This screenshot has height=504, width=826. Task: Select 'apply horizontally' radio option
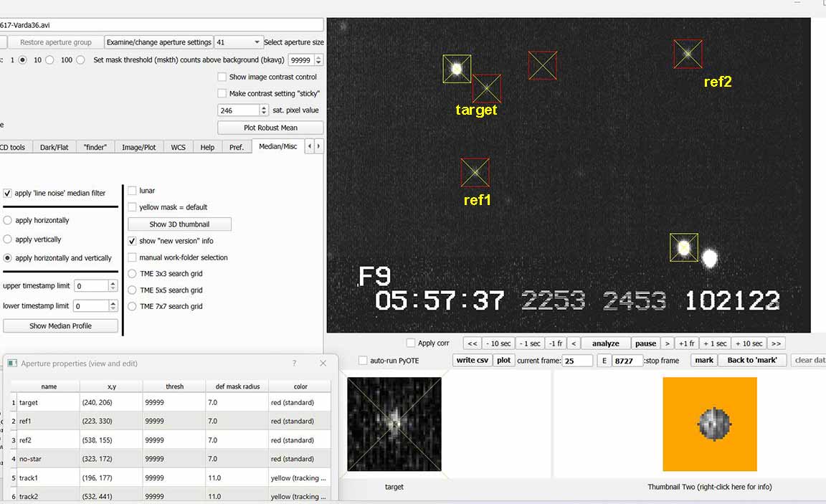click(7, 220)
